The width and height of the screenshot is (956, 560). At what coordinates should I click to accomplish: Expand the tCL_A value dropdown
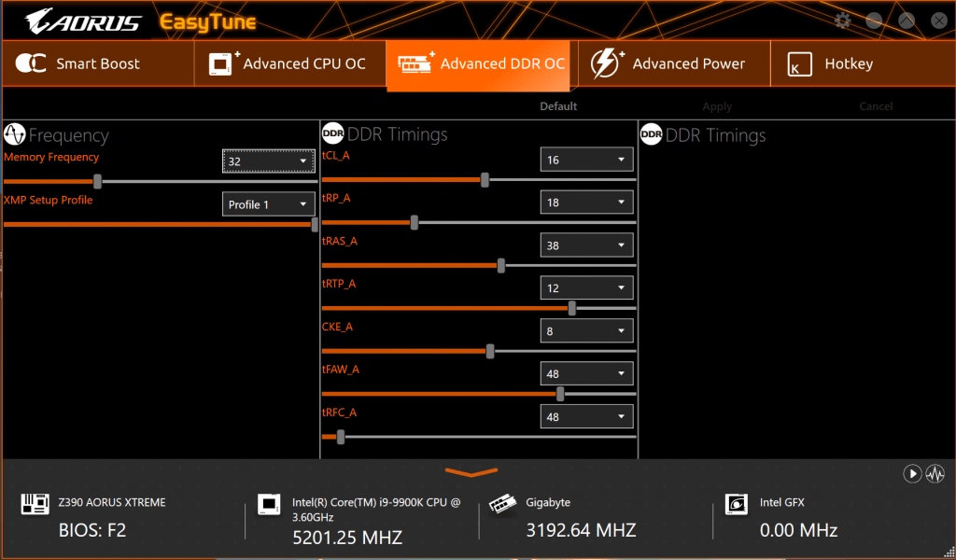(x=586, y=160)
